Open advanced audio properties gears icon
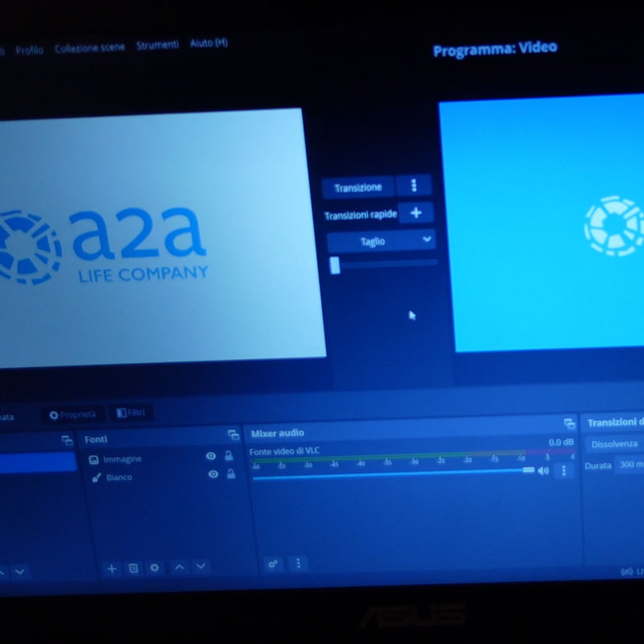The height and width of the screenshot is (644, 644). 273,564
